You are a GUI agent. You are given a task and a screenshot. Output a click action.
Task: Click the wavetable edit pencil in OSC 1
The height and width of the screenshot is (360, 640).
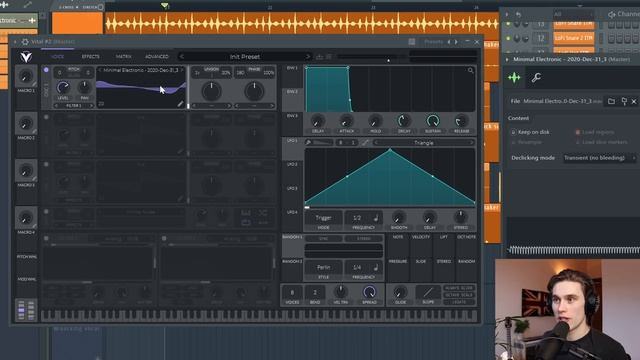point(180,104)
